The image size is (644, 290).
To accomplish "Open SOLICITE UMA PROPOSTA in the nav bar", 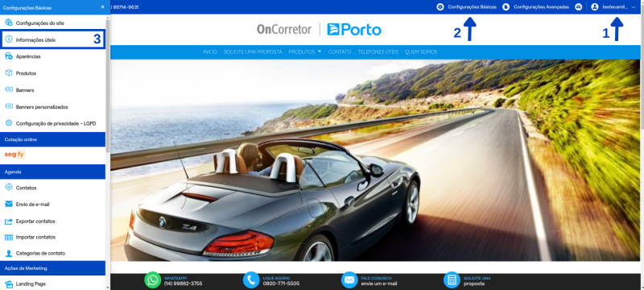I will (x=253, y=52).
